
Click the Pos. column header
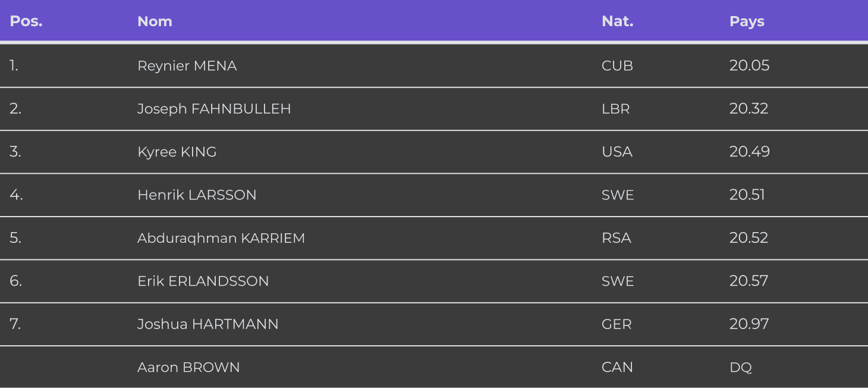pyautogui.click(x=26, y=21)
